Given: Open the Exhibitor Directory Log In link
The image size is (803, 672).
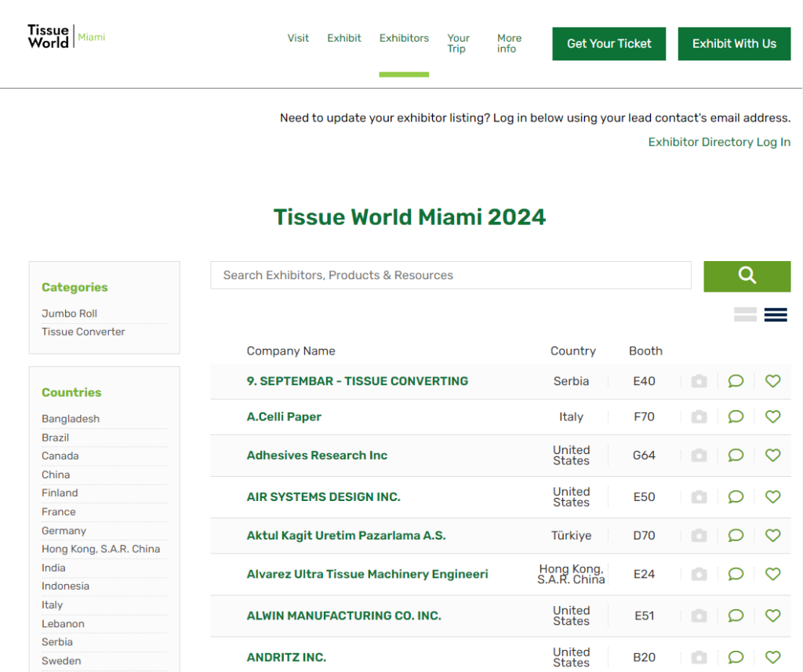Looking at the screenshot, I should click(719, 142).
